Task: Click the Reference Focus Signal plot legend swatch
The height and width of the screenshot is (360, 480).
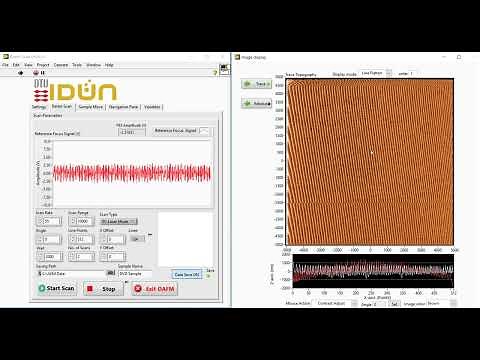Action: point(204,131)
